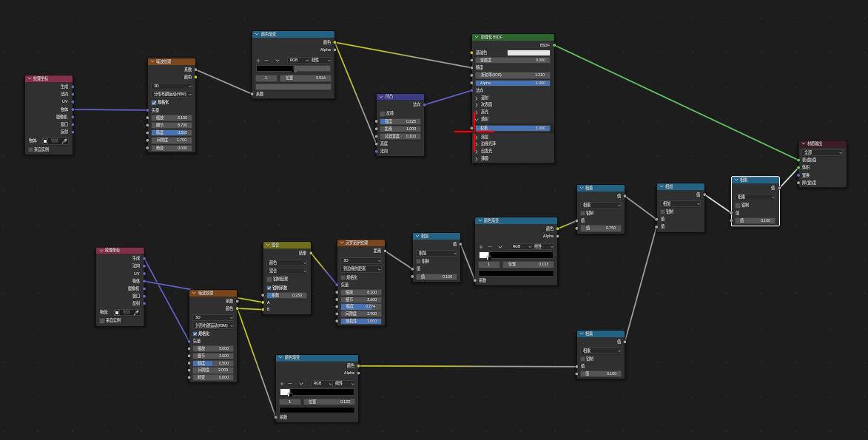Click the 位置 0.526 field in top 颜色渐变

pyautogui.click(x=306, y=78)
